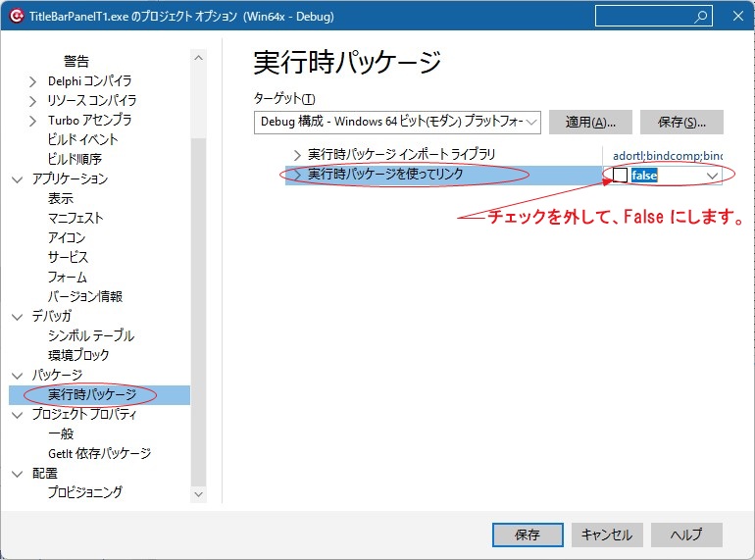
Task: Open バージョン情報 page in the tree
Action: [85, 296]
